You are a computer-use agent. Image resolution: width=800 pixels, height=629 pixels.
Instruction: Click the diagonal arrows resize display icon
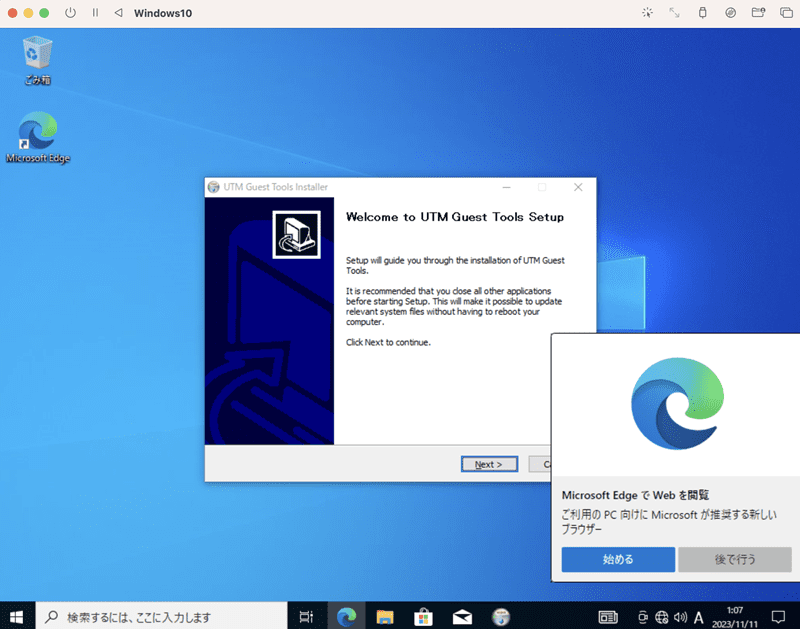pos(674,13)
